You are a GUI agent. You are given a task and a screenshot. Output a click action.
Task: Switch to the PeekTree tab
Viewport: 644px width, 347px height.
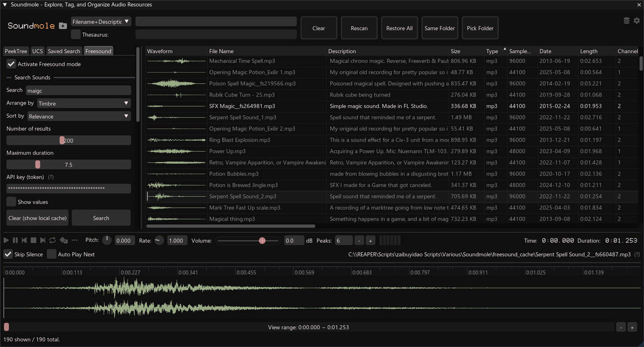pos(16,51)
